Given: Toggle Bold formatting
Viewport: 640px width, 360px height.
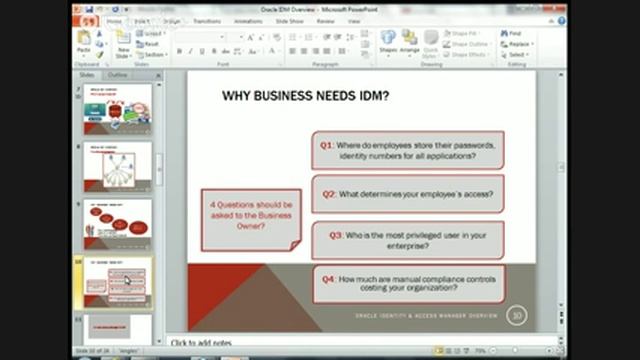Looking at the screenshot, I should coord(179,51).
